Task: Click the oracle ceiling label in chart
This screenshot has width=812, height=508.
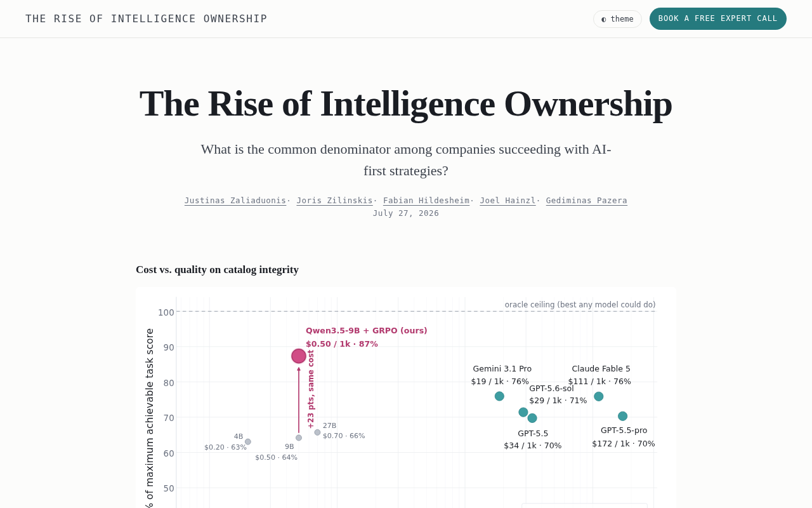Action: click(x=580, y=305)
